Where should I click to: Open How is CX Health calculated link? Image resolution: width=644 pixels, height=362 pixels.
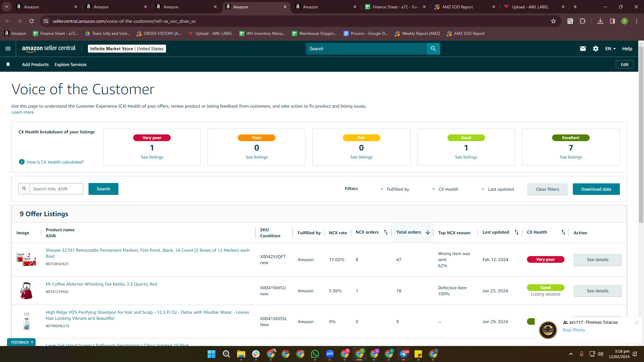55,162
